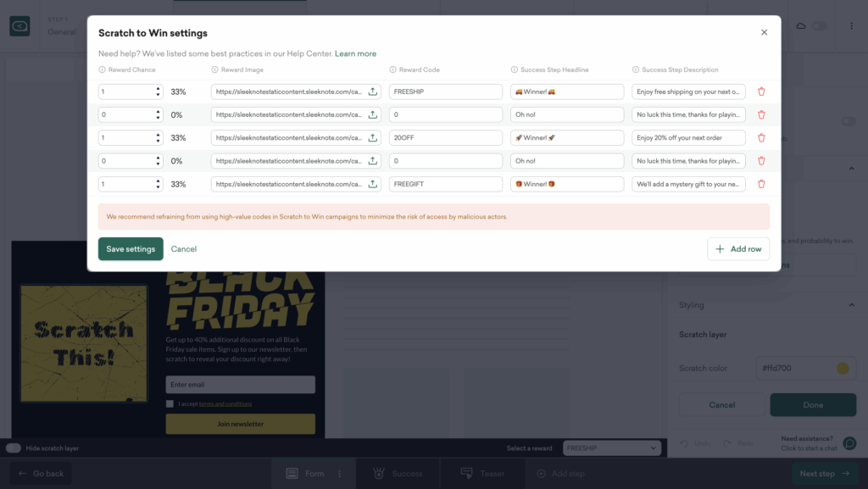Delete the FREESHIP reward row
Viewport: 868px width, 489px height.
[x=761, y=92]
